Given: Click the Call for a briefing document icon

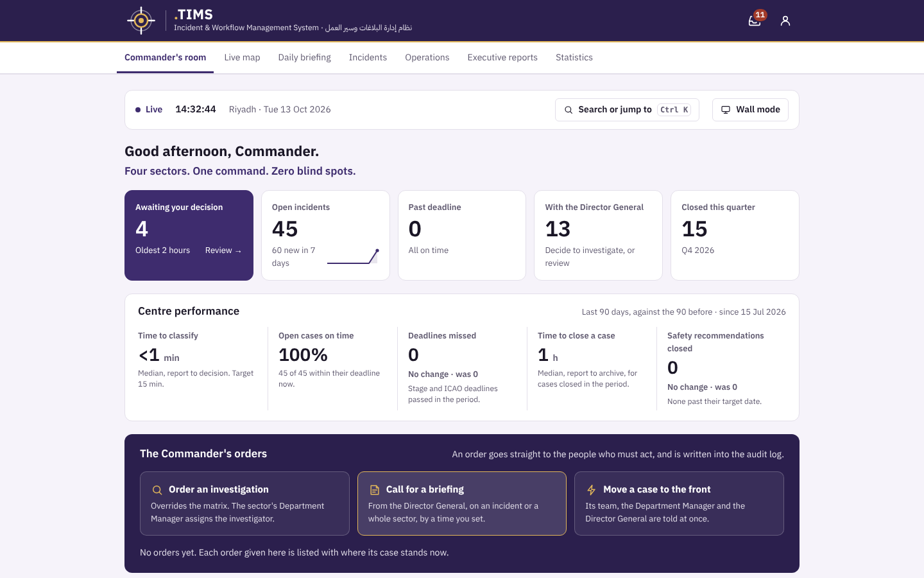Looking at the screenshot, I should [375, 490].
